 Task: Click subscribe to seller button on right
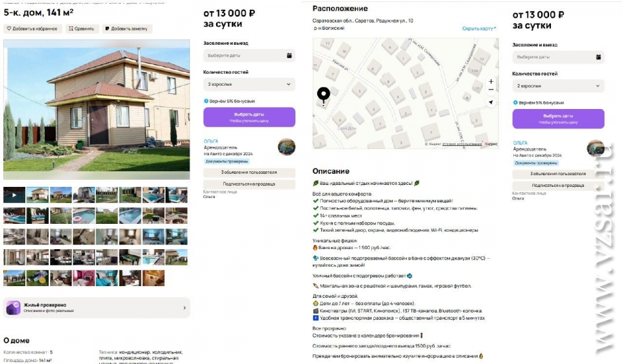pos(558,186)
